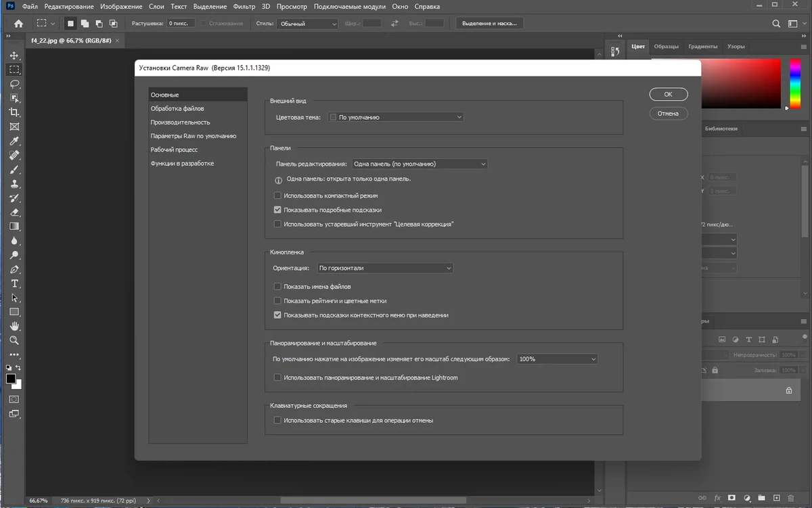812x508 pixels.
Task: Switch to the 'Узоры' panel tab
Action: (736, 46)
